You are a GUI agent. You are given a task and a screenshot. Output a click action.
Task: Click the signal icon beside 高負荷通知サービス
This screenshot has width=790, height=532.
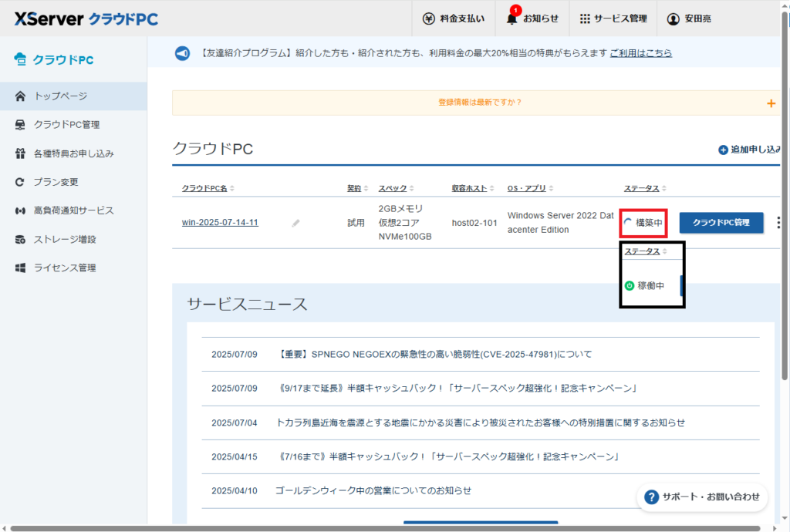click(x=20, y=210)
